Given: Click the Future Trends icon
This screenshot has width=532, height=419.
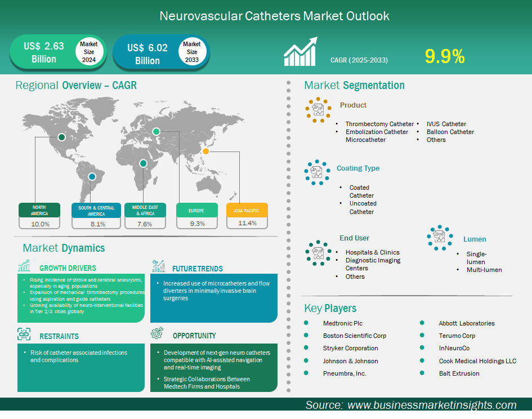Looking at the screenshot, I should 158,266.
